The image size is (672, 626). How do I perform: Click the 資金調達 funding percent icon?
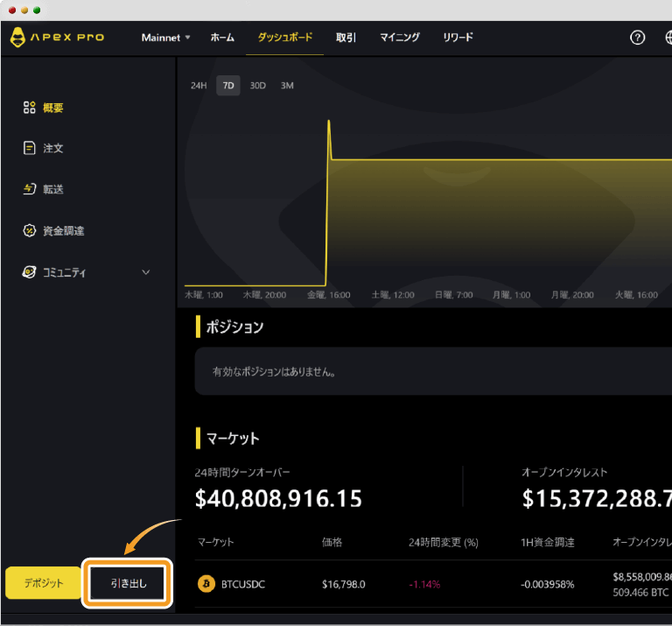tap(29, 230)
